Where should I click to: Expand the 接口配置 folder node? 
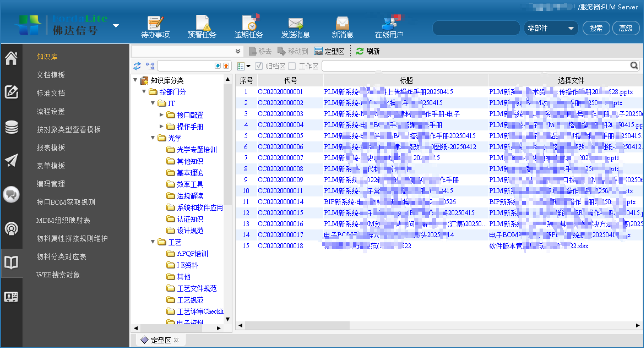tap(161, 115)
